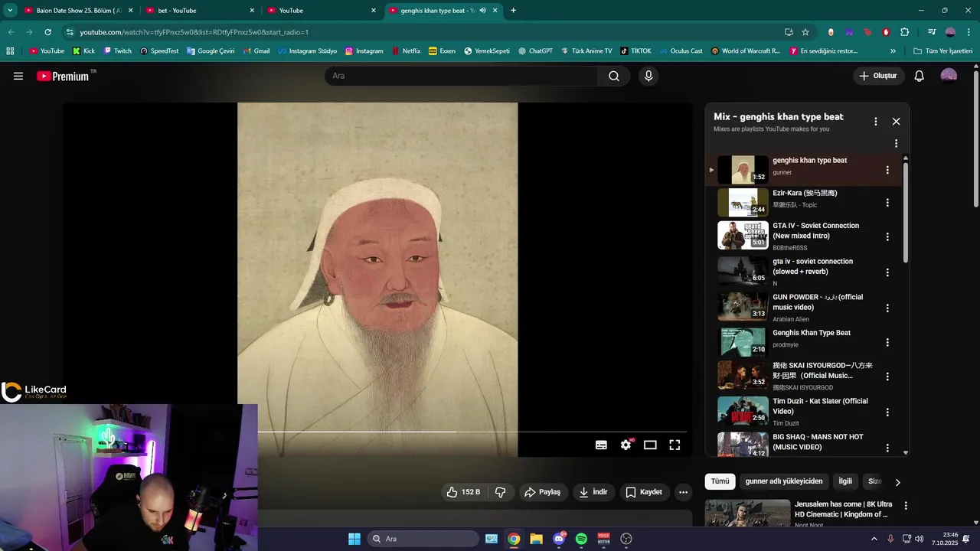Seek using the video progress bar
The image size is (980, 551).
[x=472, y=432]
